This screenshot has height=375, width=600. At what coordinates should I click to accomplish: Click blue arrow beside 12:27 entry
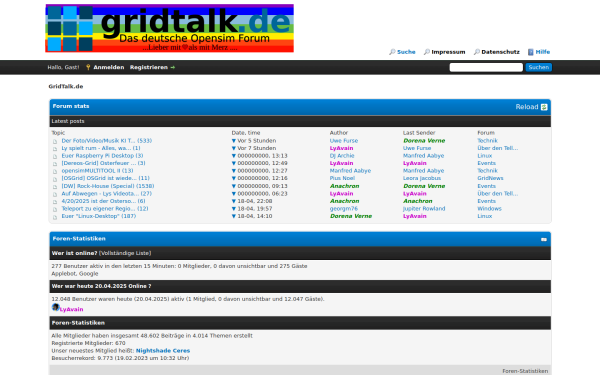[234, 171]
